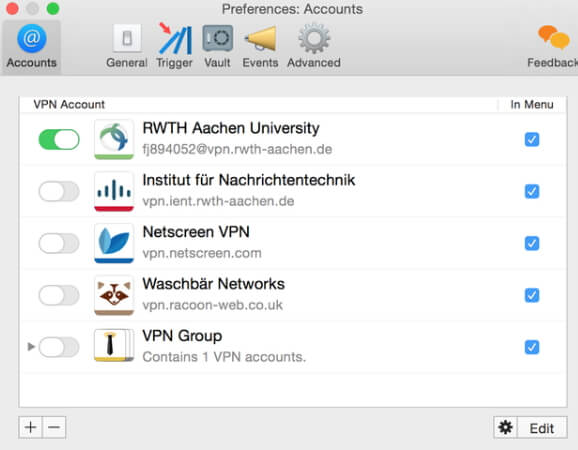Add a new VPN account with plus button

point(31,428)
